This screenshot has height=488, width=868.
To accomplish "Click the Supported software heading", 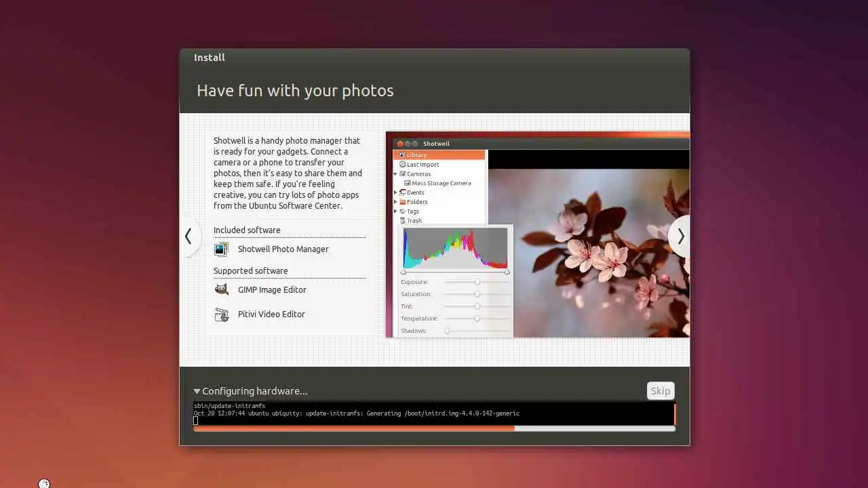I will 251,270.
